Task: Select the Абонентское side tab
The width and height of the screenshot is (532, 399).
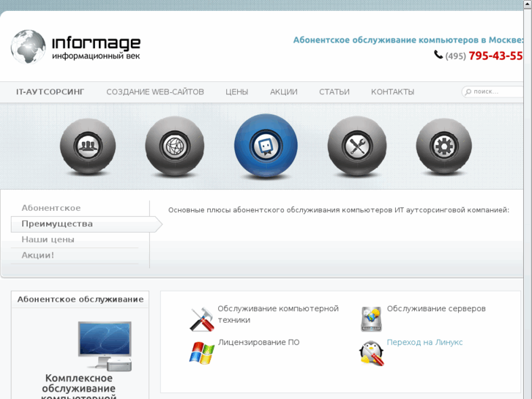Action: pos(51,208)
